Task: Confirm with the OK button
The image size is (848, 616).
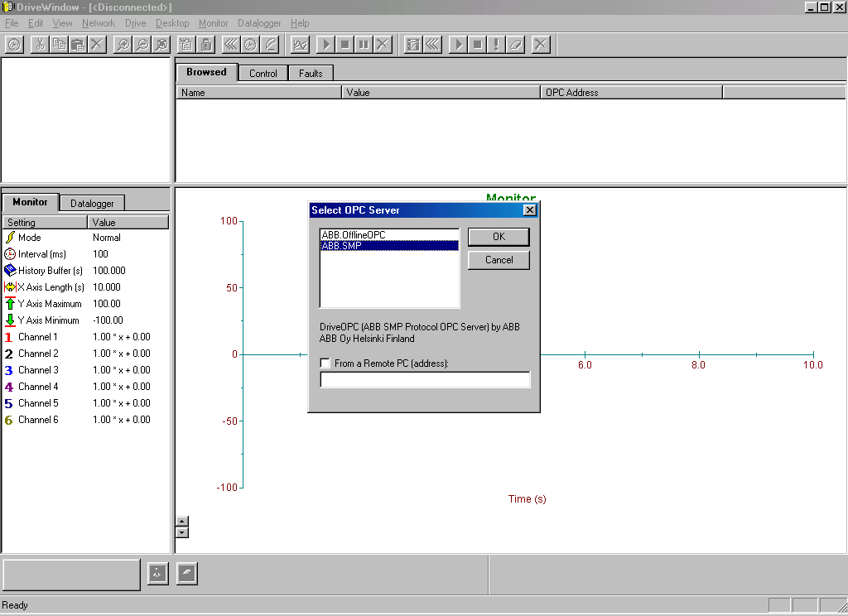Action: 499,237
